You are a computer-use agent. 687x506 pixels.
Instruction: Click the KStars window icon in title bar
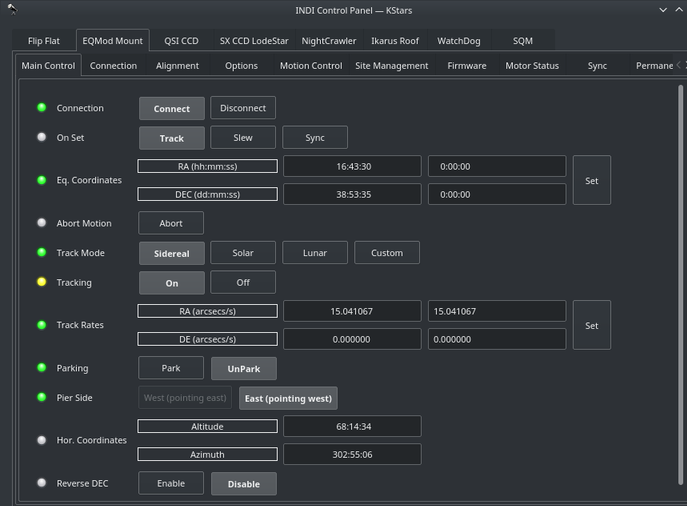tap(11, 10)
